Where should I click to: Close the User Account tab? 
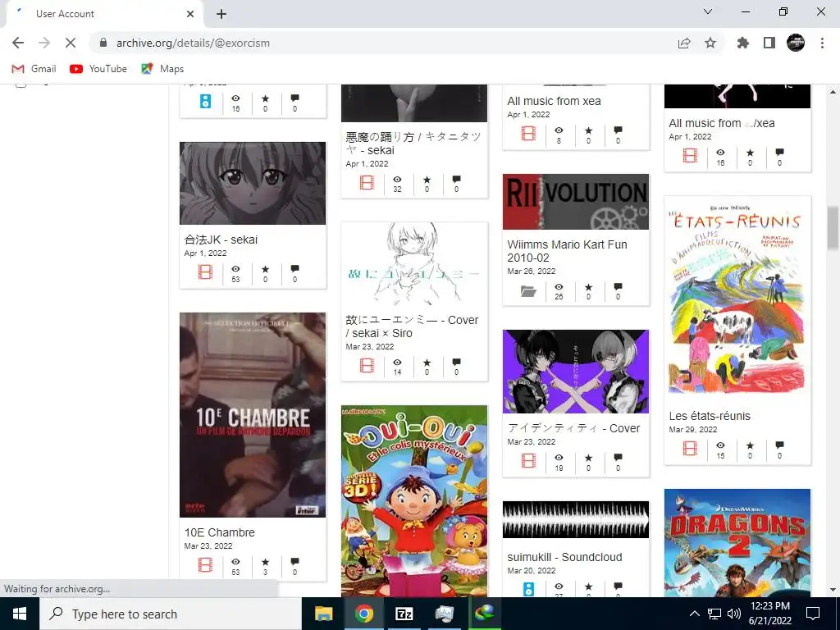point(190,14)
